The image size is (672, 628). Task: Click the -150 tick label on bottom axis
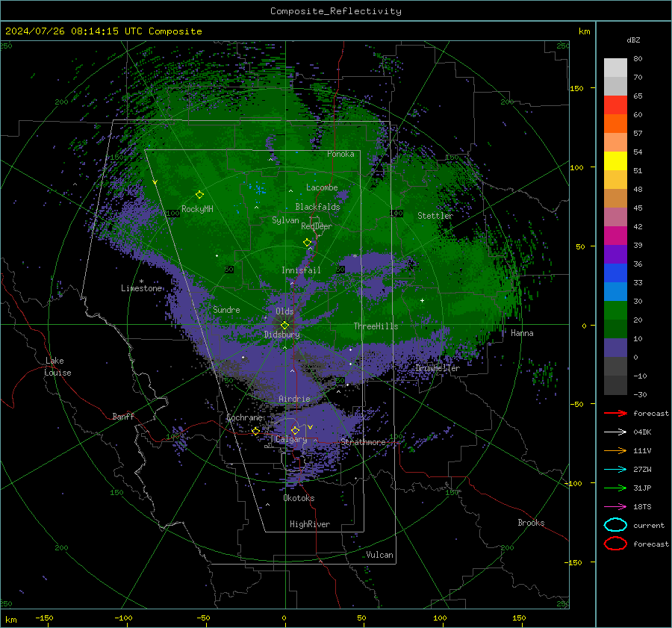(x=44, y=618)
